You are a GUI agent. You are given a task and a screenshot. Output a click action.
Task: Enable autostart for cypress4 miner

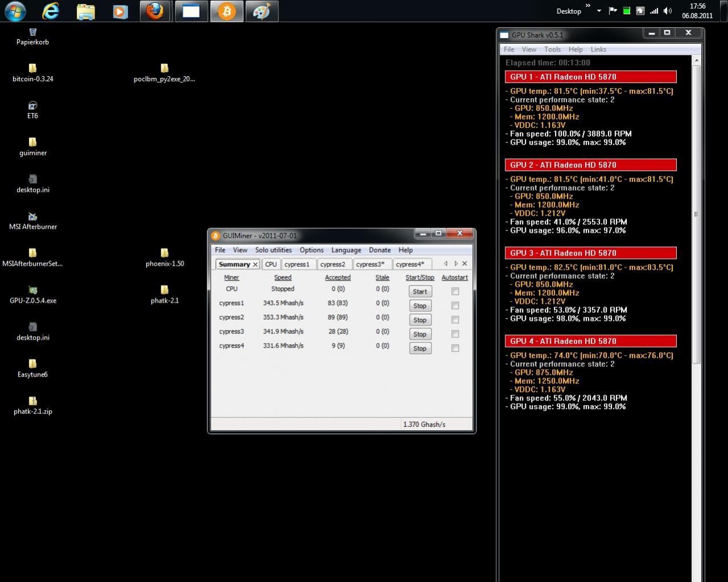click(455, 348)
